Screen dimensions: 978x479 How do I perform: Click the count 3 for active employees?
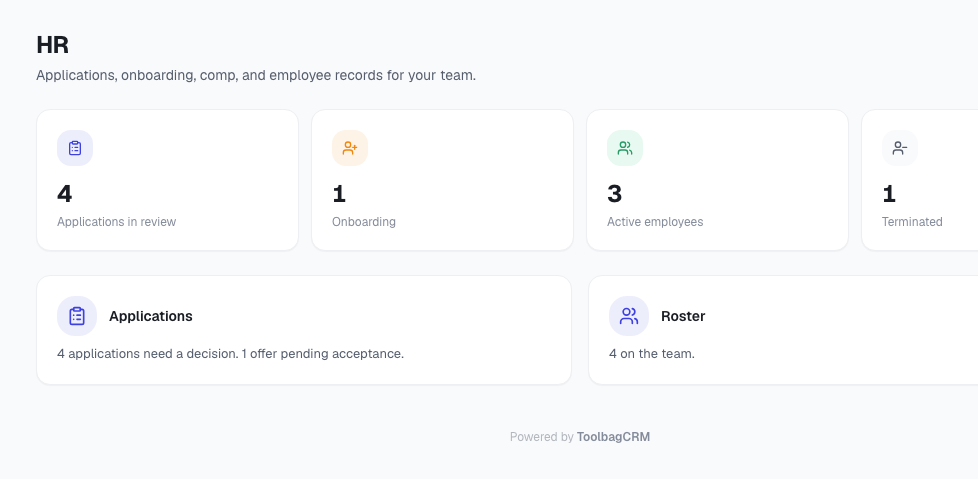[614, 194]
